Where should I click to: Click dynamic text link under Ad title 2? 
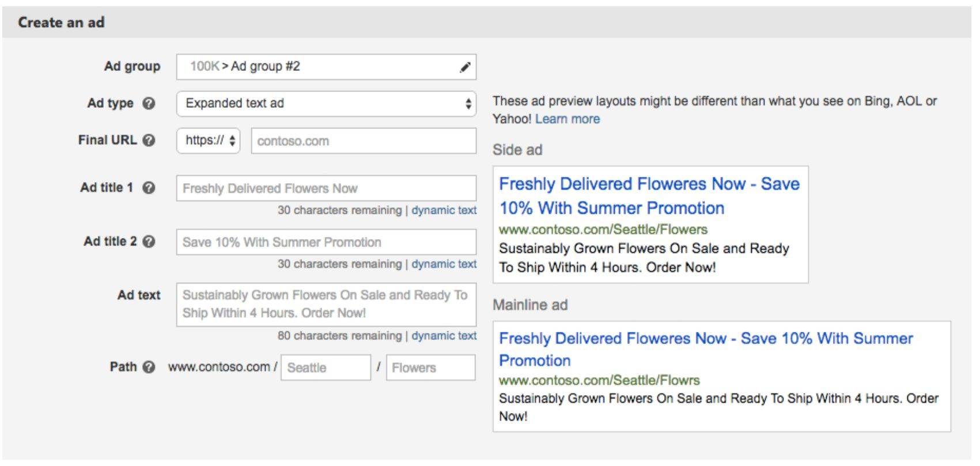click(x=444, y=264)
